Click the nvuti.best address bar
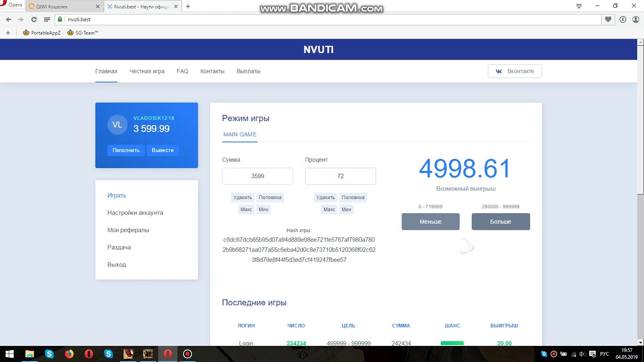This screenshot has height=362, width=644. tap(327, 19)
